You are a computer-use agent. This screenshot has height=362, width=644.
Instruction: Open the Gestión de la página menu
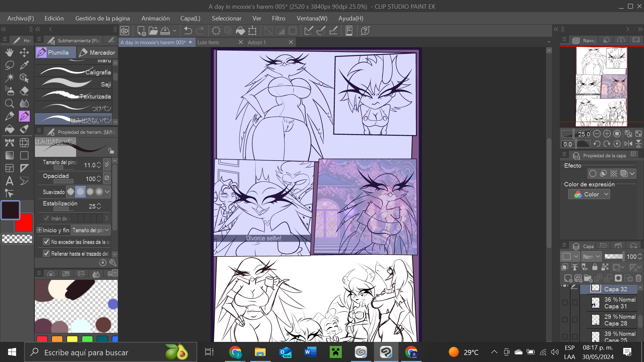coord(103,18)
